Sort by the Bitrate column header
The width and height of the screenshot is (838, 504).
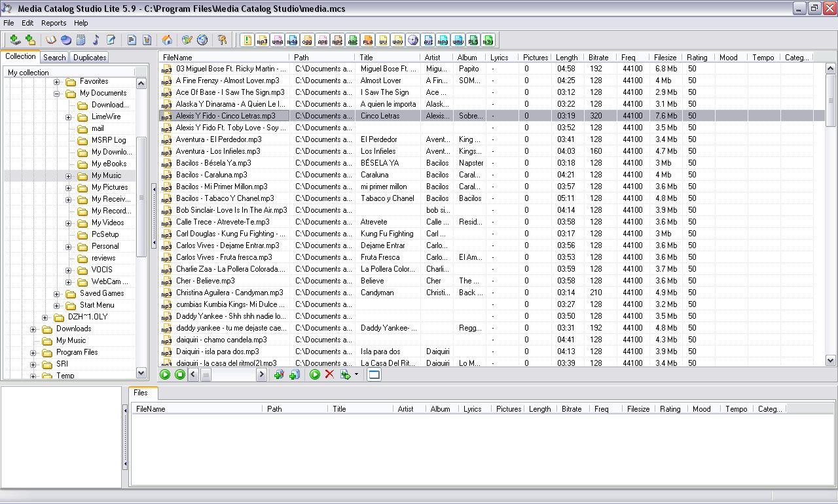[x=601, y=58]
